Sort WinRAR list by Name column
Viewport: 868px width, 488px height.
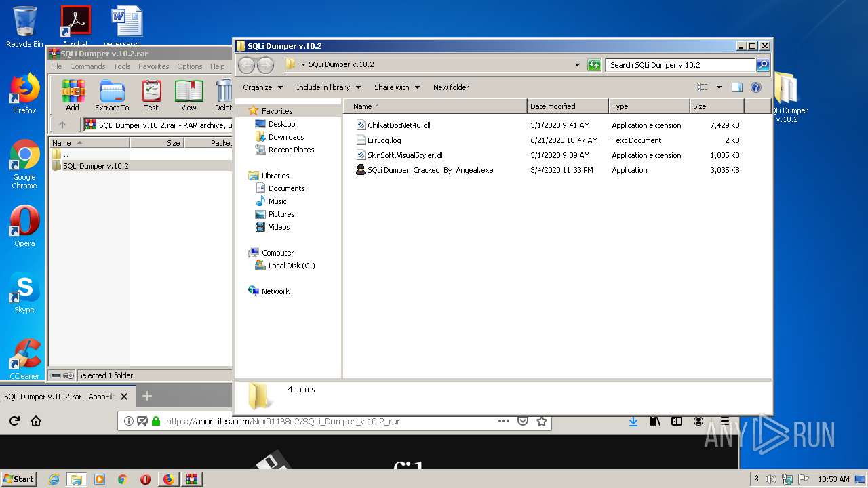tap(89, 143)
